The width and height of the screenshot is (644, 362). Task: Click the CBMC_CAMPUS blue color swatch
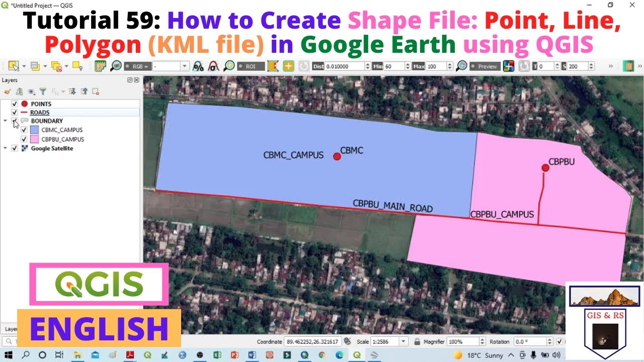tap(34, 130)
